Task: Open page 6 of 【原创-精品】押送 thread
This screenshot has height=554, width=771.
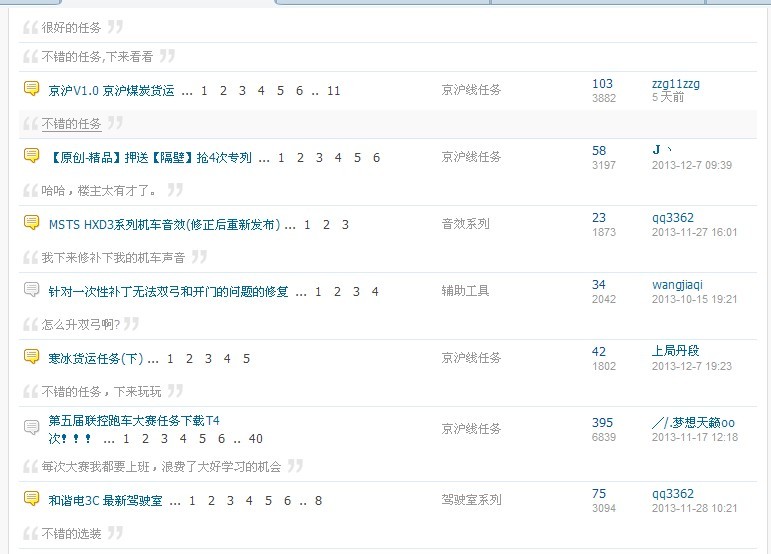Action: pyautogui.click(x=376, y=158)
